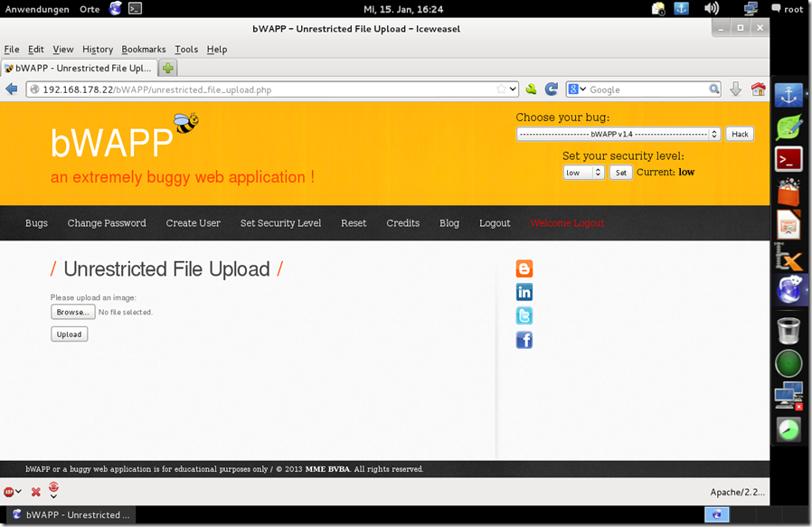Click the red Welcome Logout link
812x527 pixels.
pyautogui.click(x=567, y=223)
